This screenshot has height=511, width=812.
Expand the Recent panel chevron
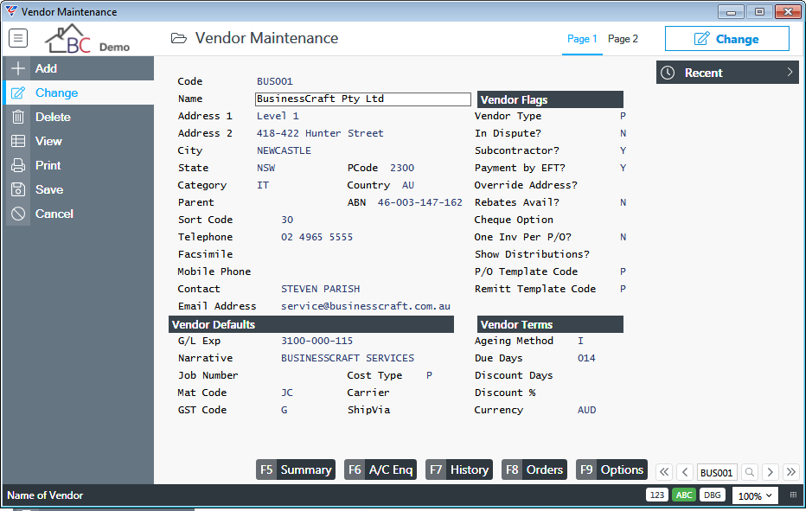pyautogui.click(x=790, y=73)
